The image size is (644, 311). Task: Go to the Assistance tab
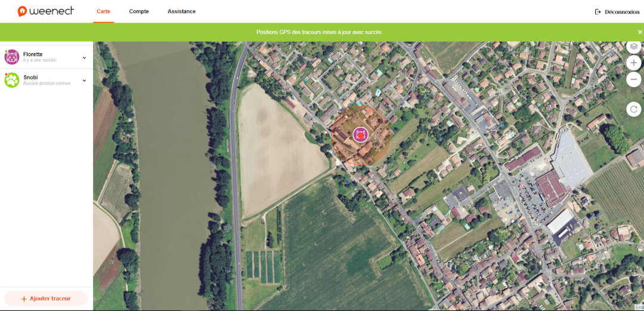pyautogui.click(x=181, y=11)
